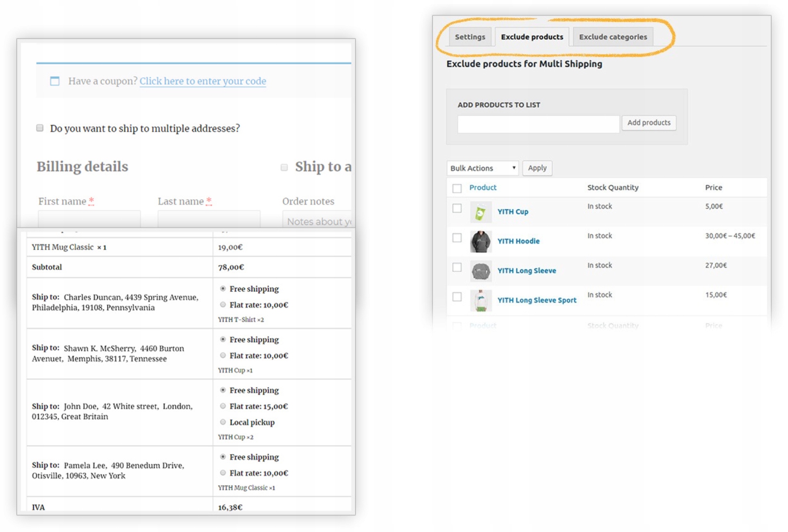Check the YITH Hoodie row checkbox
Screen dimensions: 788x532
[x=457, y=238]
